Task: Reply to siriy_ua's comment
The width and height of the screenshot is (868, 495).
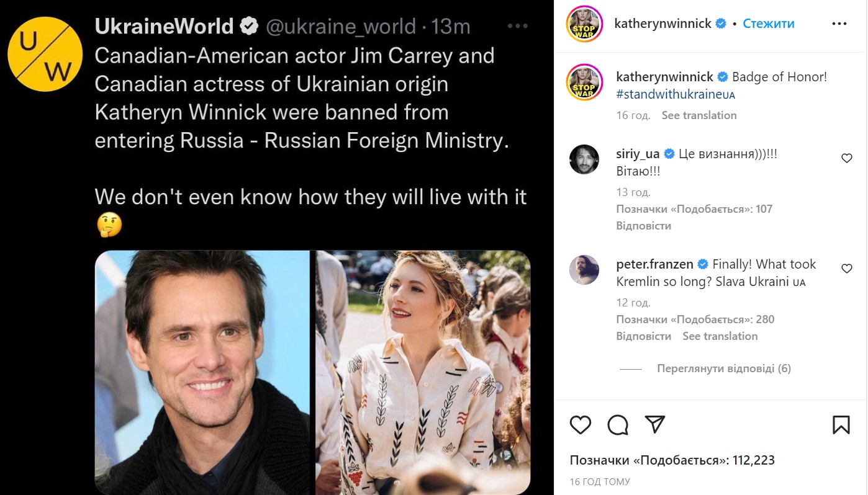Action: coord(643,226)
